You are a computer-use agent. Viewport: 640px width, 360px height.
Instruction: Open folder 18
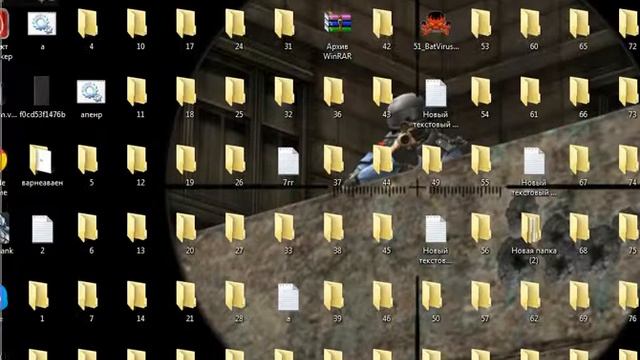(x=186, y=91)
